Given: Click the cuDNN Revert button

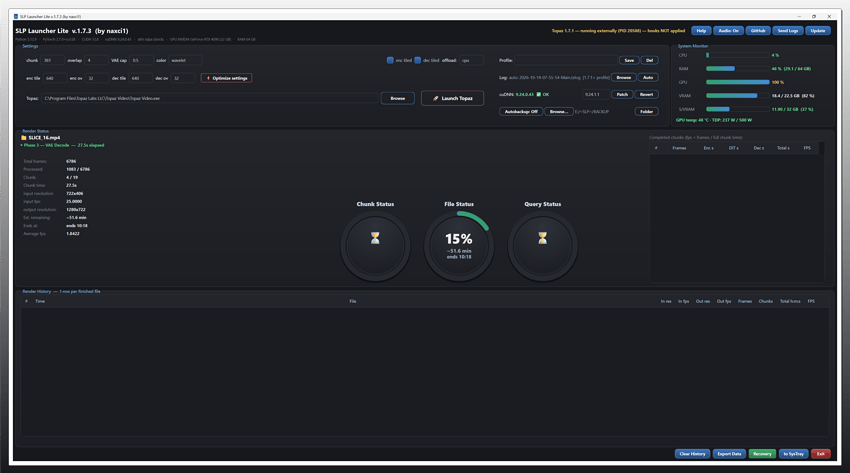Looking at the screenshot, I should point(646,94).
